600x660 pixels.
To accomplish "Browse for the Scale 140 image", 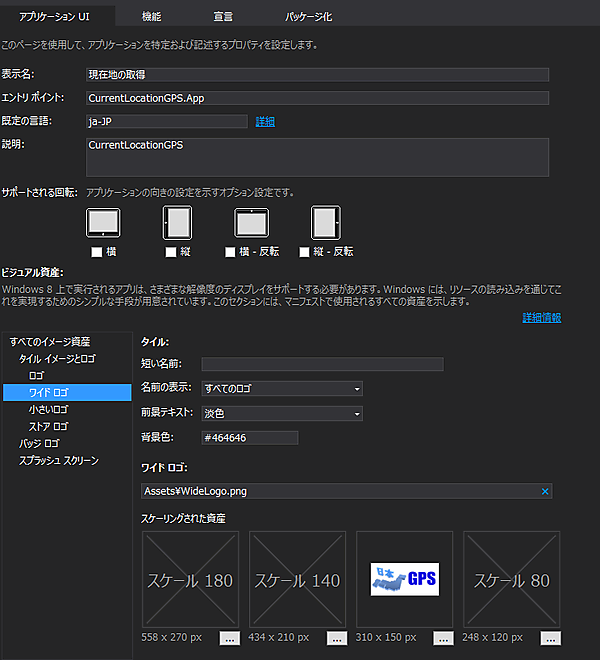I will point(336,638).
